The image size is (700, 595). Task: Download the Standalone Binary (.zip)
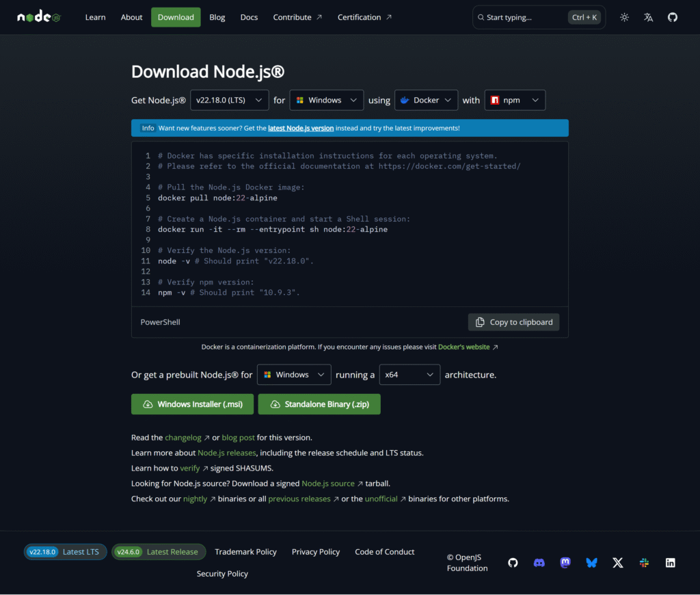point(319,404)
